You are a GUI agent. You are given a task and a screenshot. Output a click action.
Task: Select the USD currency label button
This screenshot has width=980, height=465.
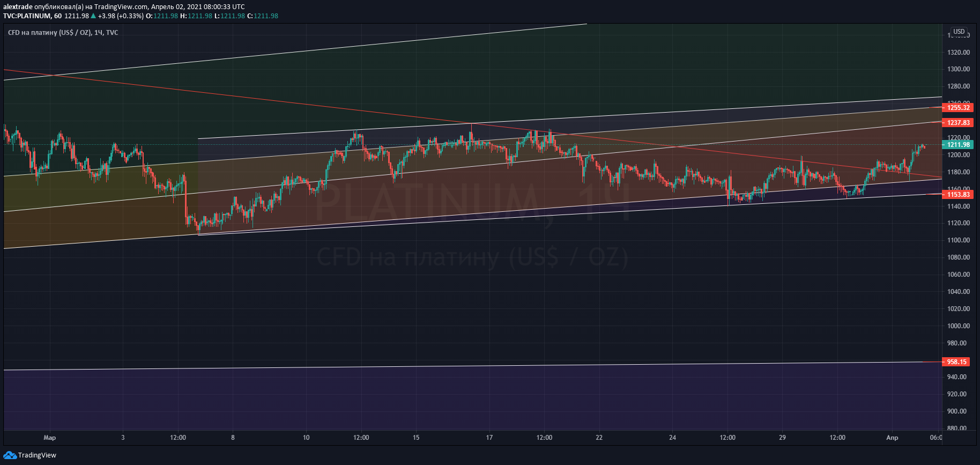pos(959,32)
